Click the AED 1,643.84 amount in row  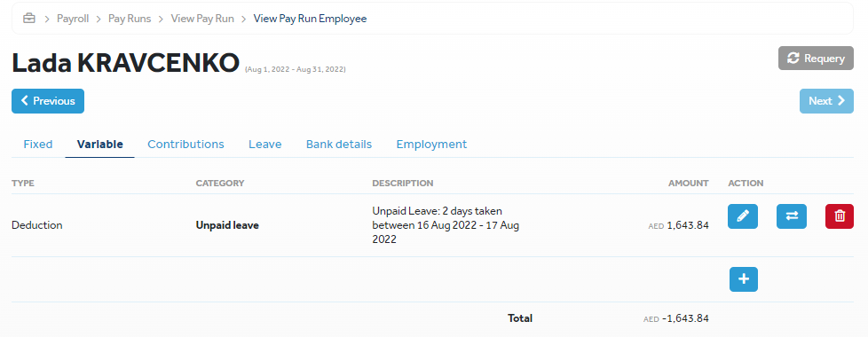679,225
